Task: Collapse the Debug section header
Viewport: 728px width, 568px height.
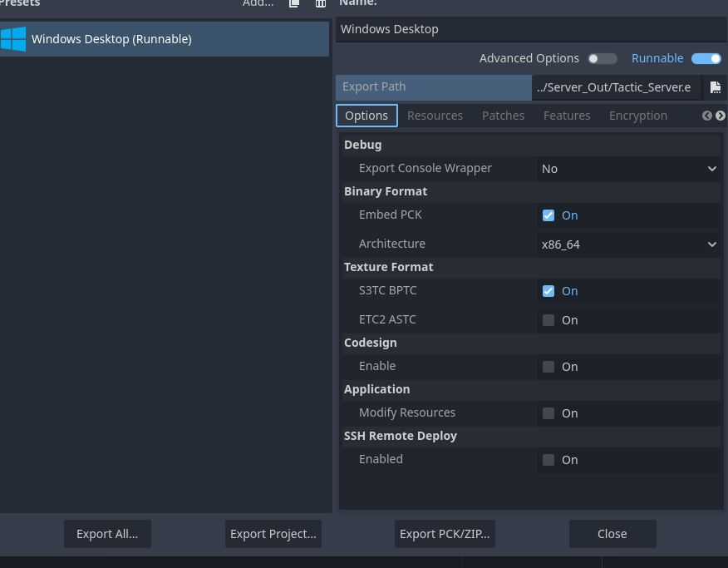Action: (x=531, y=145)
